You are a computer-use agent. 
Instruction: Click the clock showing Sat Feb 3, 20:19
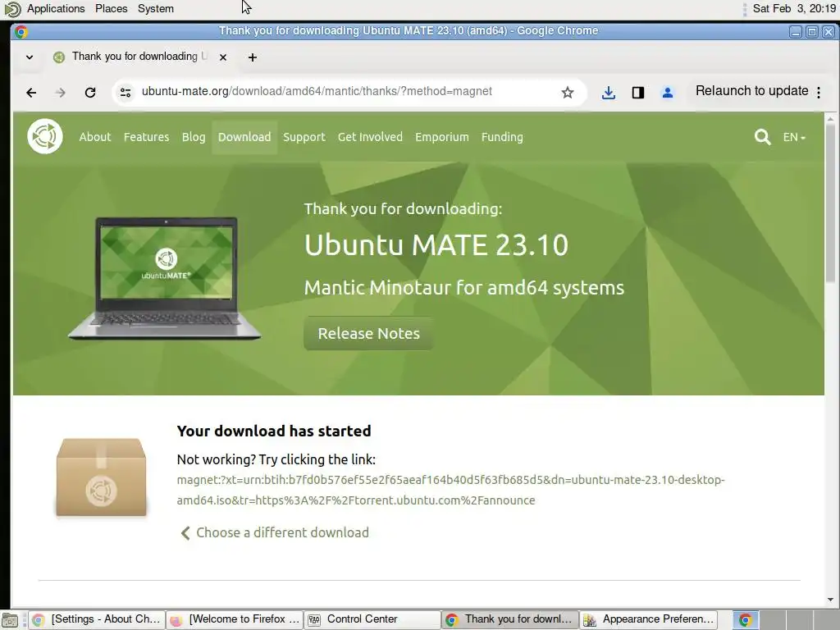click(x=794, y=8)
